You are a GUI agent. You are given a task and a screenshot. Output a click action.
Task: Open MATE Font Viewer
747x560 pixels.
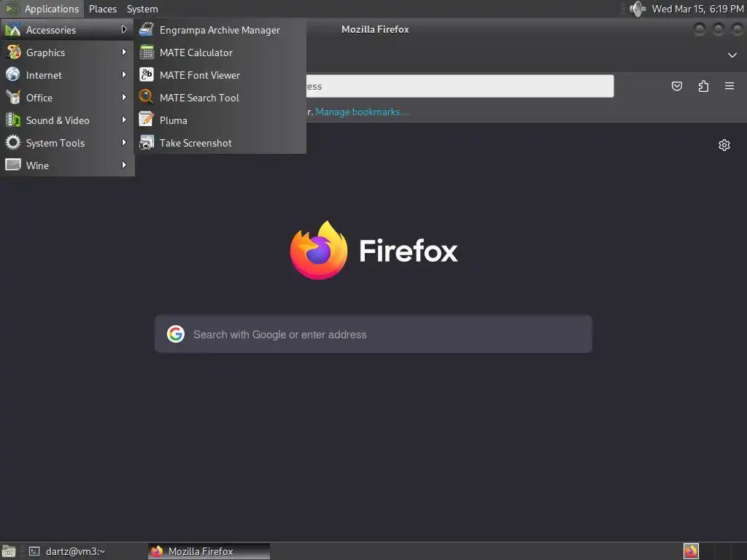[x=220, y=75]
